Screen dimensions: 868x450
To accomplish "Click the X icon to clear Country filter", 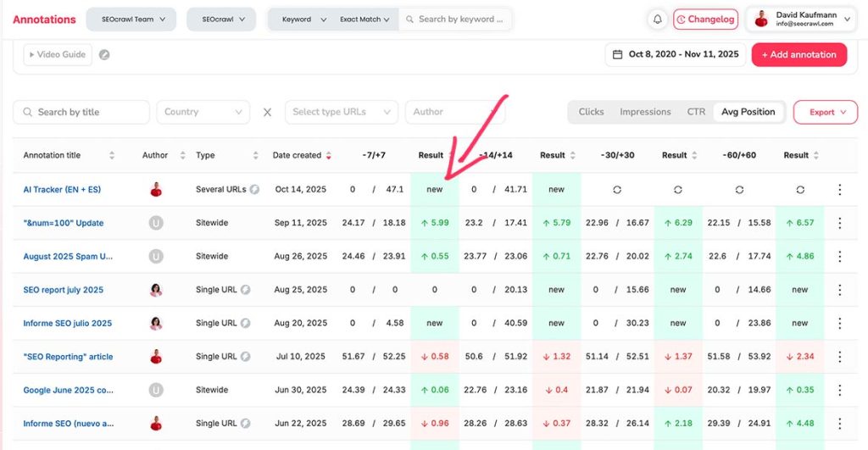I will tap(267, 112).
